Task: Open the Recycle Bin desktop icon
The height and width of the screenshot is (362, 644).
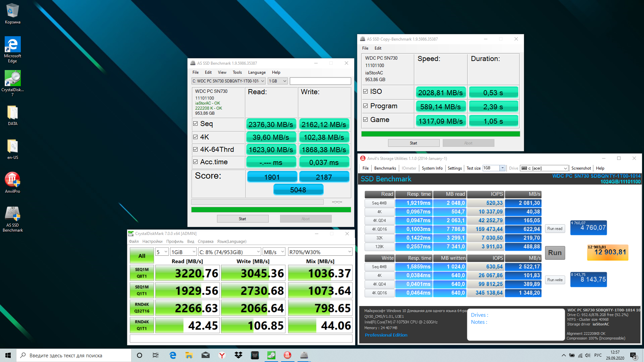Action: (x=13, y=14)
